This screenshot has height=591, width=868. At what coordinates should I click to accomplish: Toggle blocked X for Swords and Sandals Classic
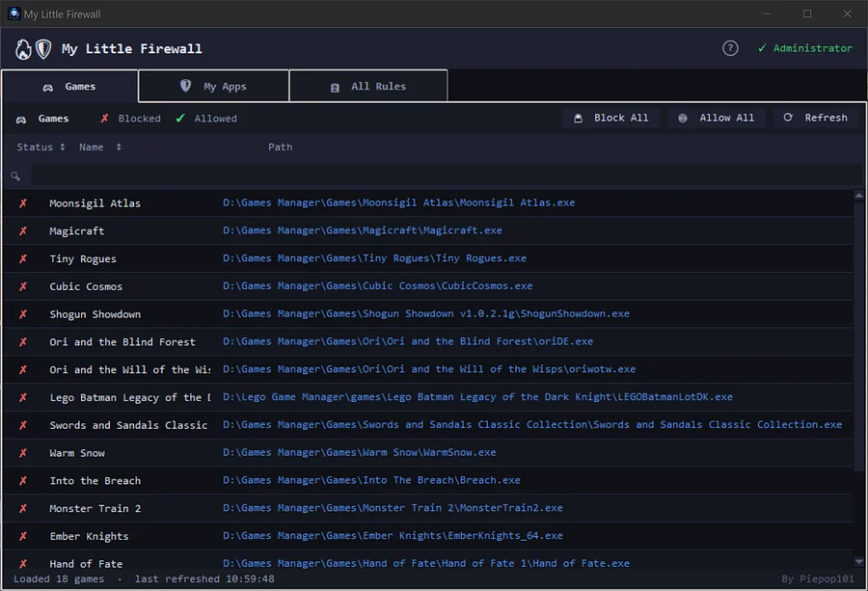[23, 425]
